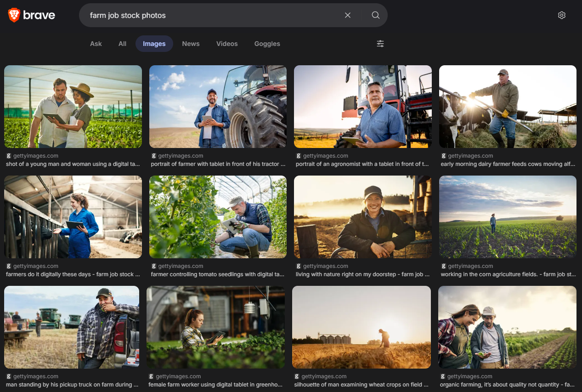Click 'farmers do it digitally these days' caption
The width and height of the screenshot is (582, 392).
73,274
